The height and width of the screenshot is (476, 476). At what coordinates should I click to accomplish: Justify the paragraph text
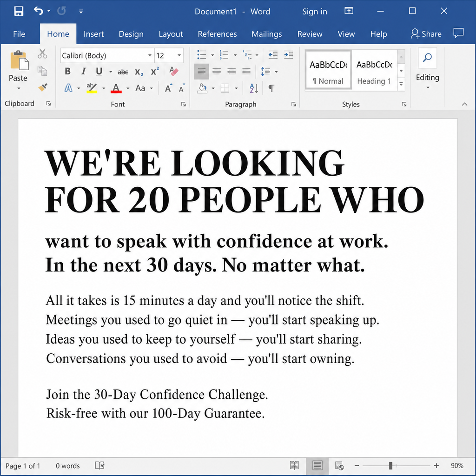click(246, 72)
